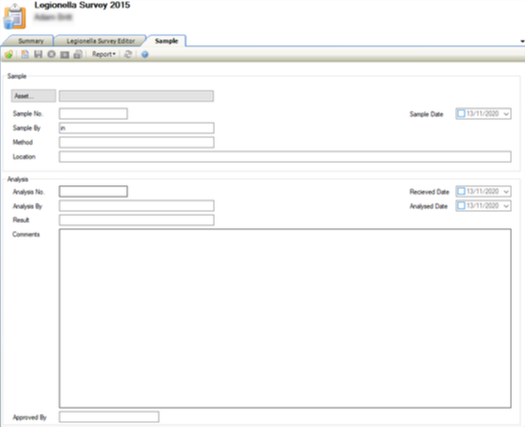
Task: Tick the Sample Date checkbox
Action: (461, 114)
